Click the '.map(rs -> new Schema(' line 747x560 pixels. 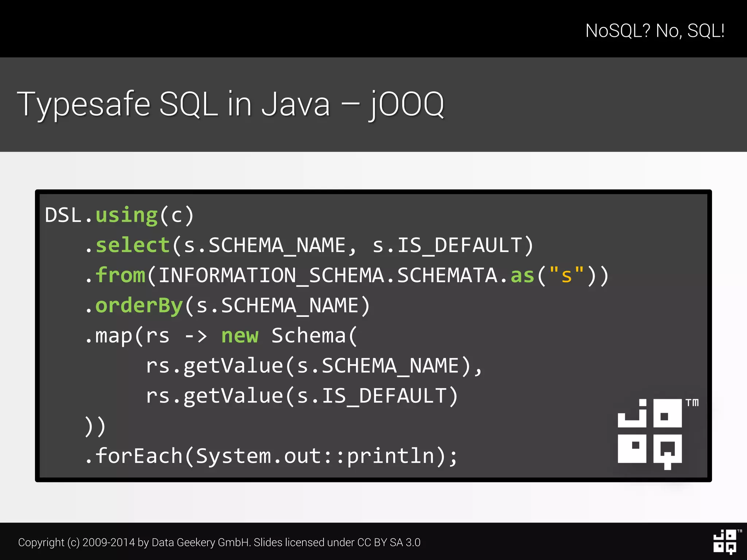[x=221, y=336]
